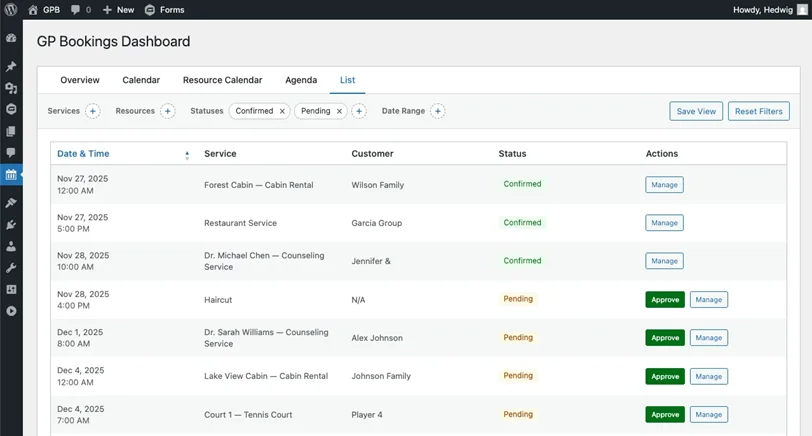
Task: Open the Comments sidebar icon
Action: coord(11,152)
